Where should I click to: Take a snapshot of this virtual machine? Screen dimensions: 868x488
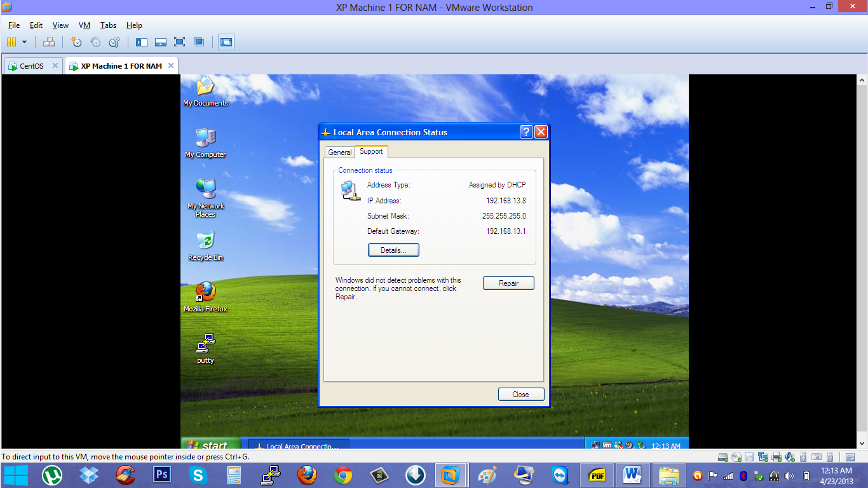(x=76, y=42)
